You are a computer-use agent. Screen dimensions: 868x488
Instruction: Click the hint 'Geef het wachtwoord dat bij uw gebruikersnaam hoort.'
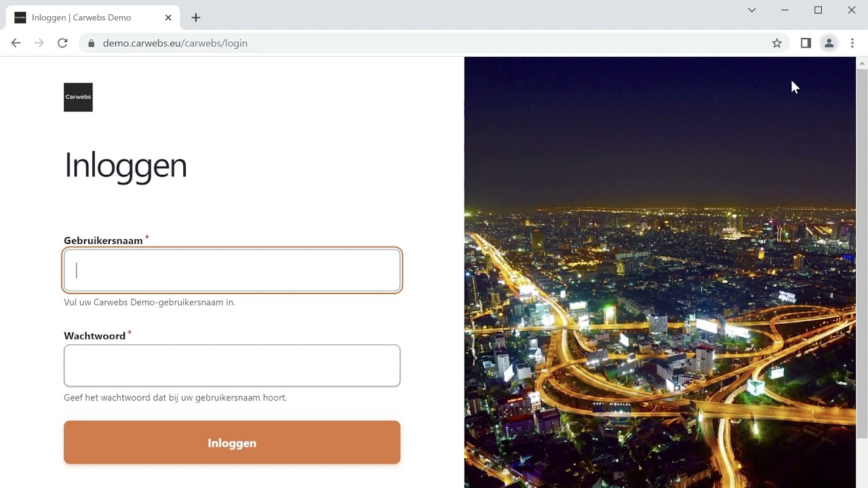pos(176,398)
